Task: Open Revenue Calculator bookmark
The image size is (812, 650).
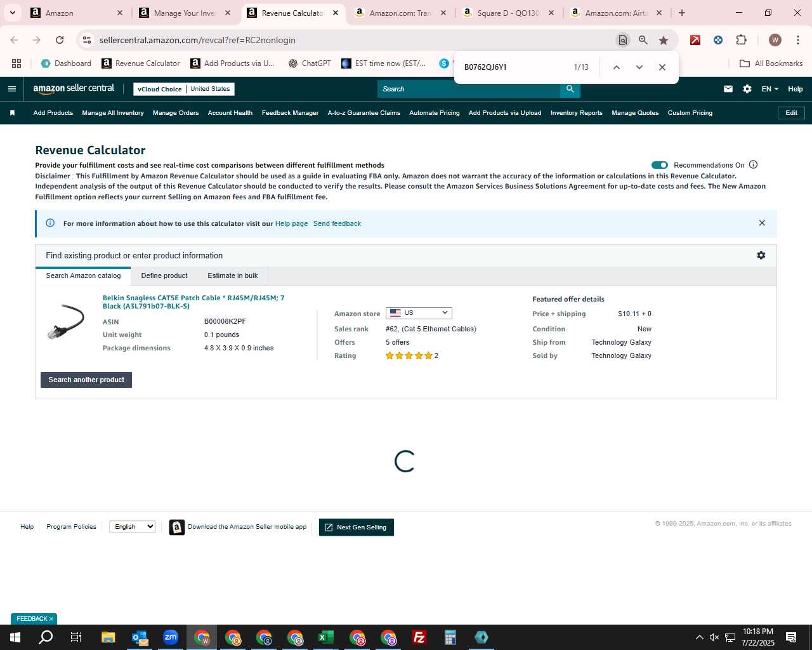Action: [x=141, y=63]
